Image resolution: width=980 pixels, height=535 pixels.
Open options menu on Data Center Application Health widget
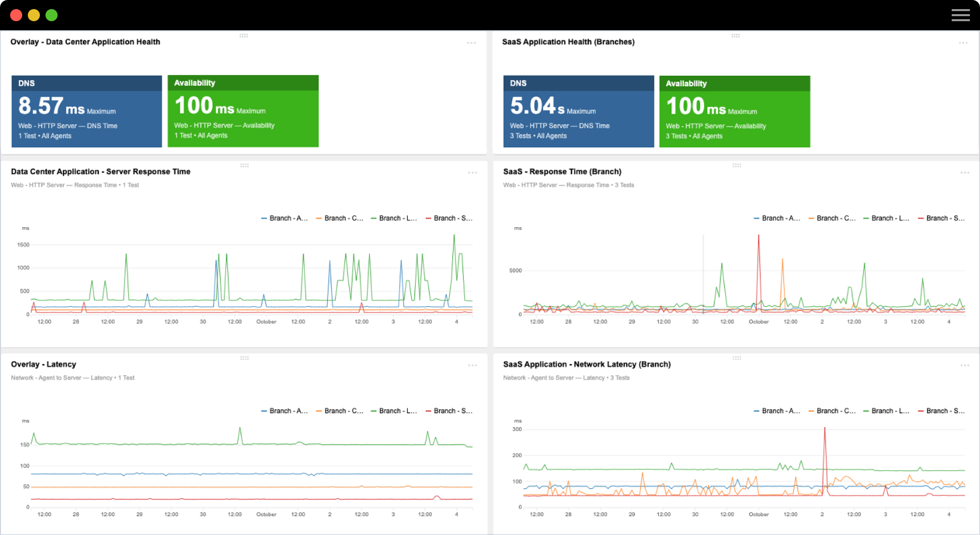tap(472, 43)
